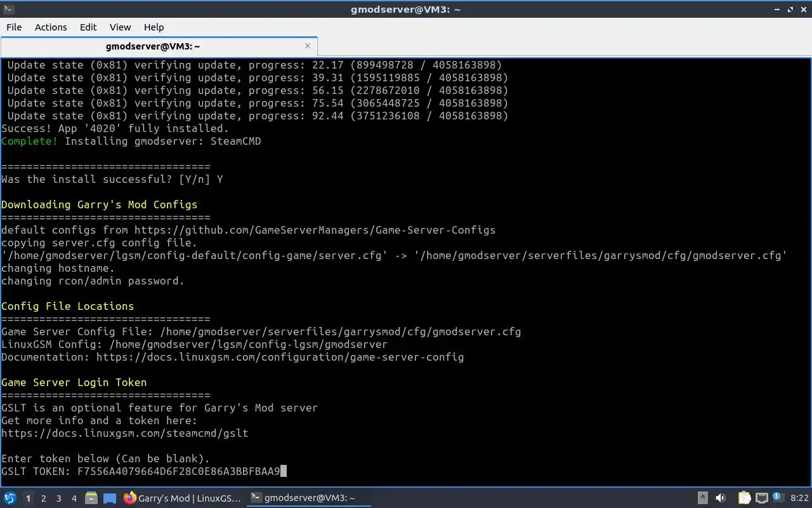Click the green 'Complete!' text

click(30, 141)
